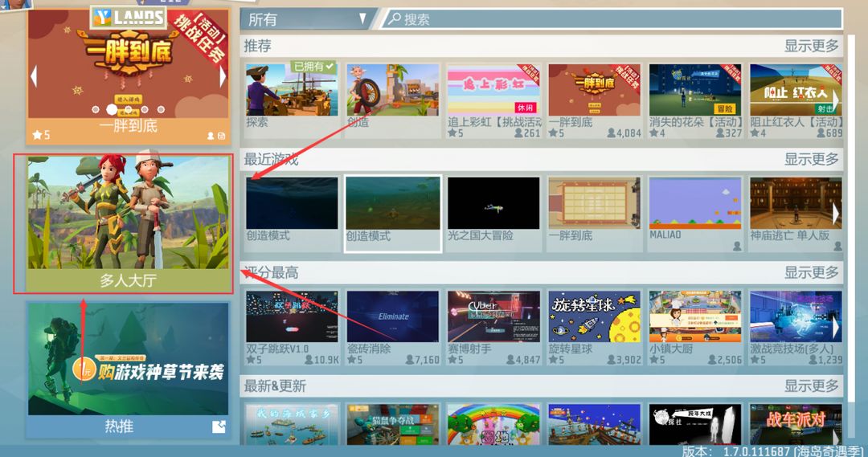Viewport: 868px width, 457px height.
Task: Click the 休闲 tag on 追上彩虹
Action: tap(524, 108)
